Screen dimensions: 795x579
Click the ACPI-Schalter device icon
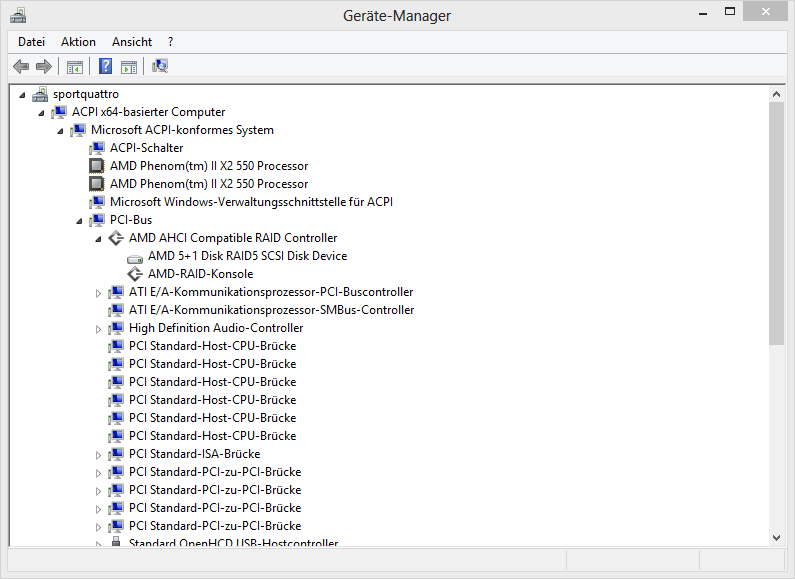[97, 148]
